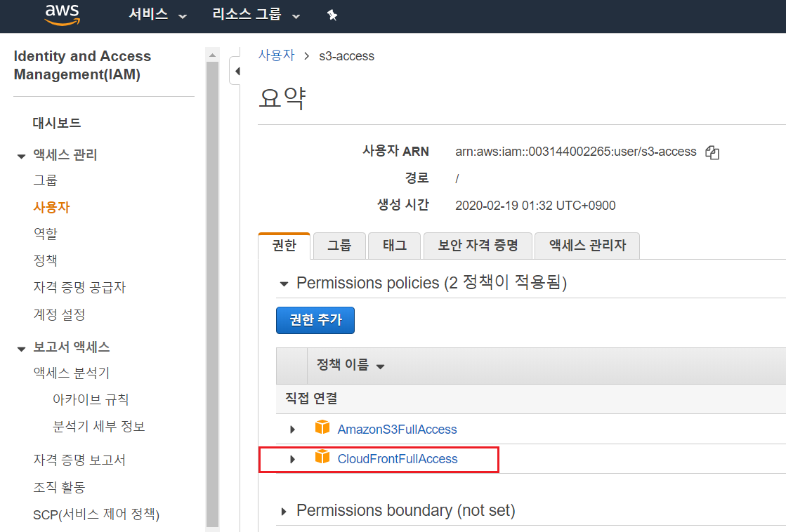Collapse the 액세스 관리 section
The image size is (786, 532).
21,157
